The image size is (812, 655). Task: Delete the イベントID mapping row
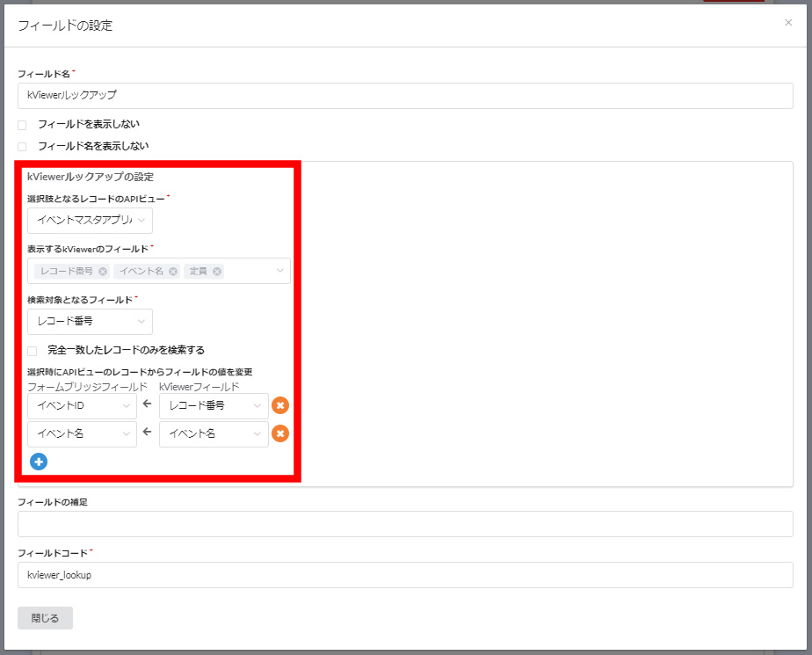279,405
